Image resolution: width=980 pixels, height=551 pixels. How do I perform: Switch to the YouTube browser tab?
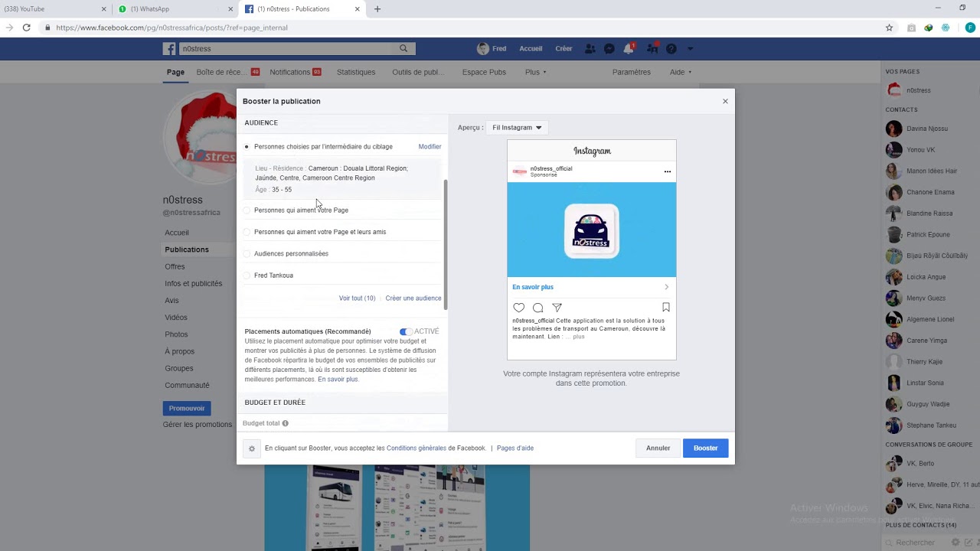pos(55,9)
